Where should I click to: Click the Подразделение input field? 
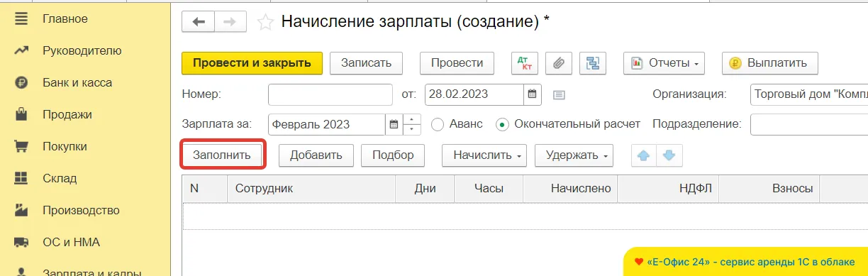[x=809, y=124]
